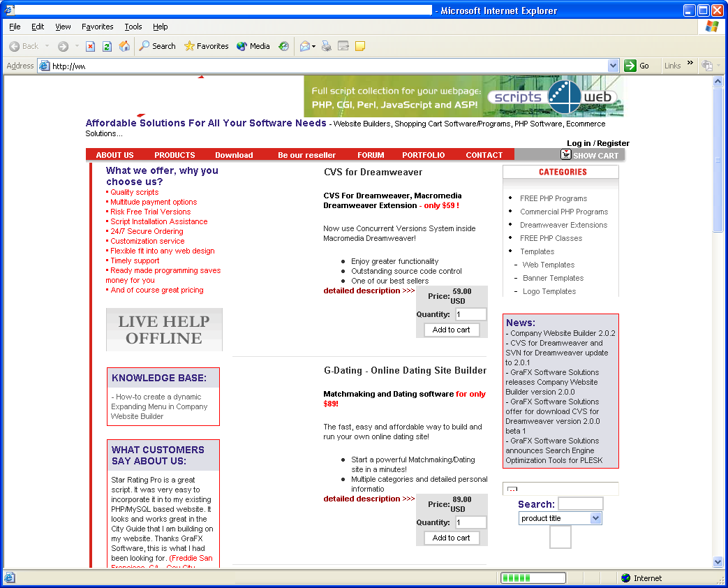Click the vertical scrollbar down arrow
The height and width of the screenshot is (588, 728).
[718, 562]
